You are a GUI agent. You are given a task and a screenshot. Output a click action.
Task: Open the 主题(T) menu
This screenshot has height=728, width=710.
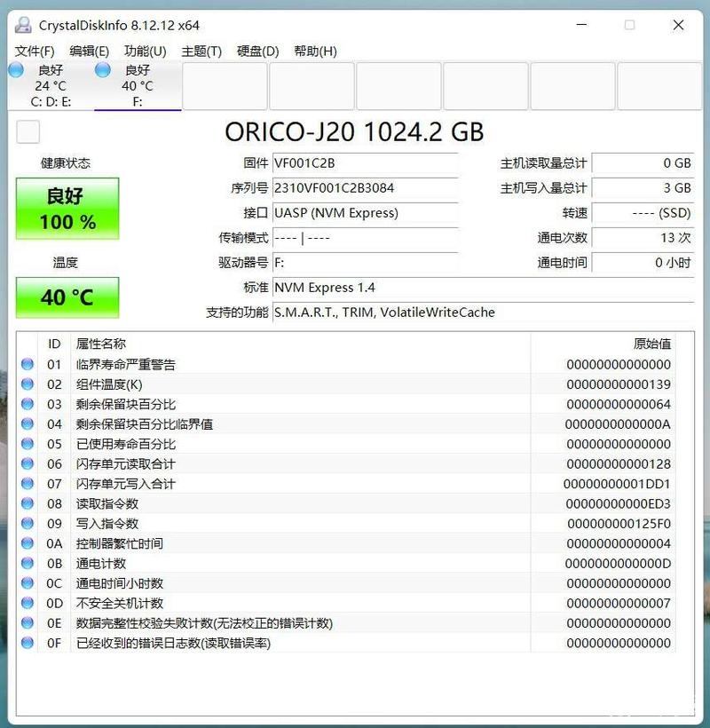[201, 51]
